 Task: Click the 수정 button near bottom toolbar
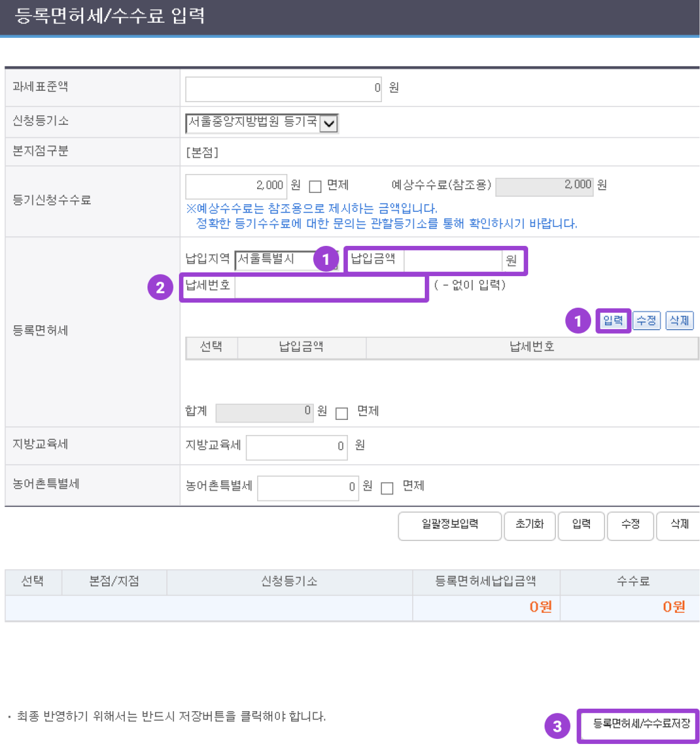coord(630,525)
